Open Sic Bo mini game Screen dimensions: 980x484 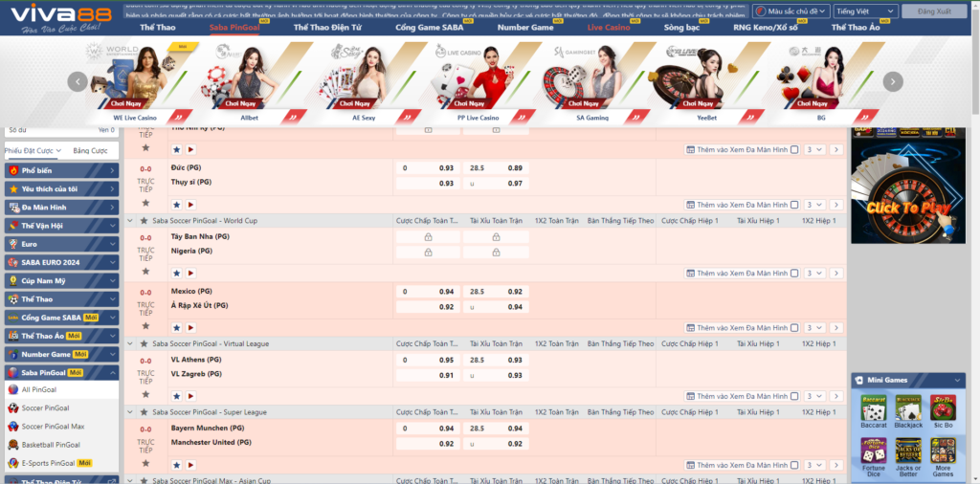tap(943, 411)
